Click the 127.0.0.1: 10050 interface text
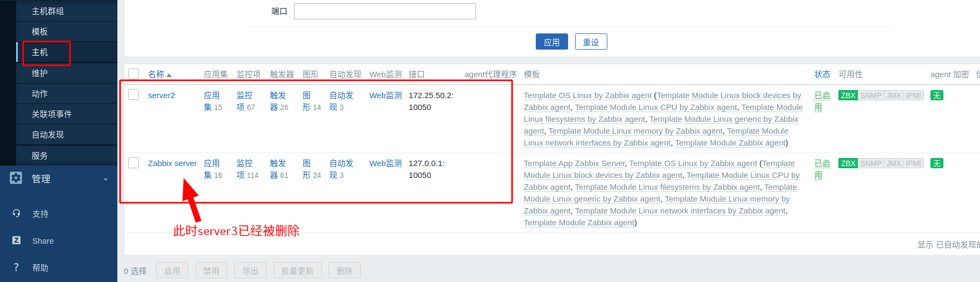Image resolution: width=980 pixels, height=282 pixels. 426,169
